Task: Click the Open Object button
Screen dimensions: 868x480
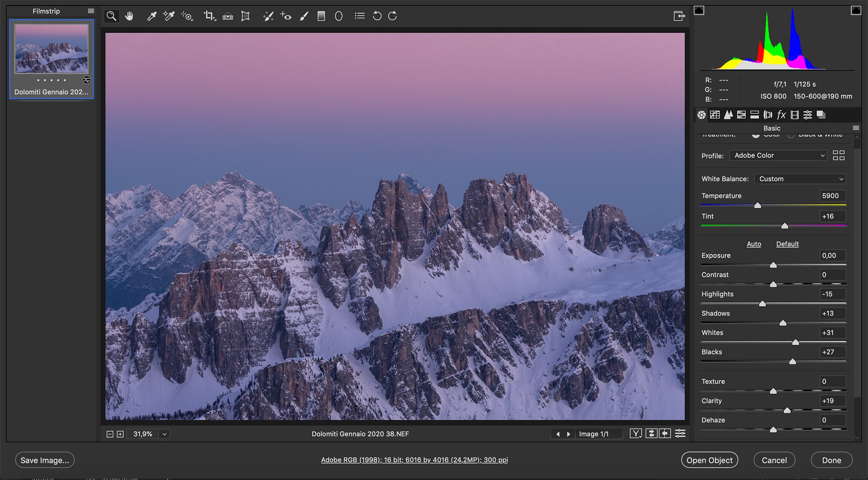Action: coord(709,460)
